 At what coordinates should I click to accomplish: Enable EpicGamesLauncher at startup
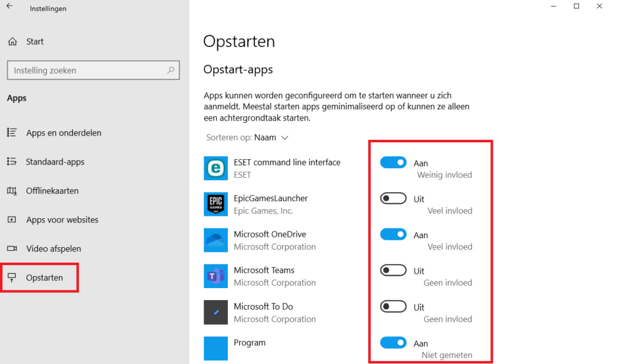[x=393, y=198]
